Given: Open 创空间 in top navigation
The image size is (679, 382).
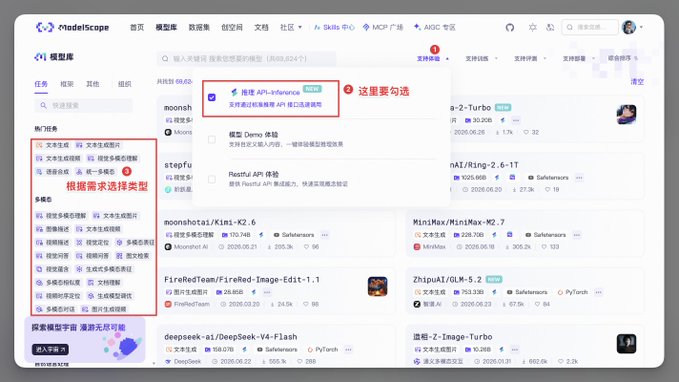Looking at the screenshot, I should point(232,27).
